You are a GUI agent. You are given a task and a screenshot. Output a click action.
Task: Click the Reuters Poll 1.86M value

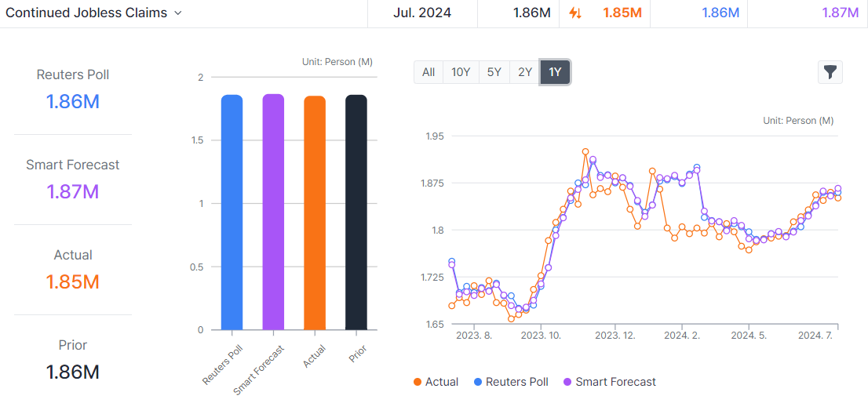tap(72, 102)
